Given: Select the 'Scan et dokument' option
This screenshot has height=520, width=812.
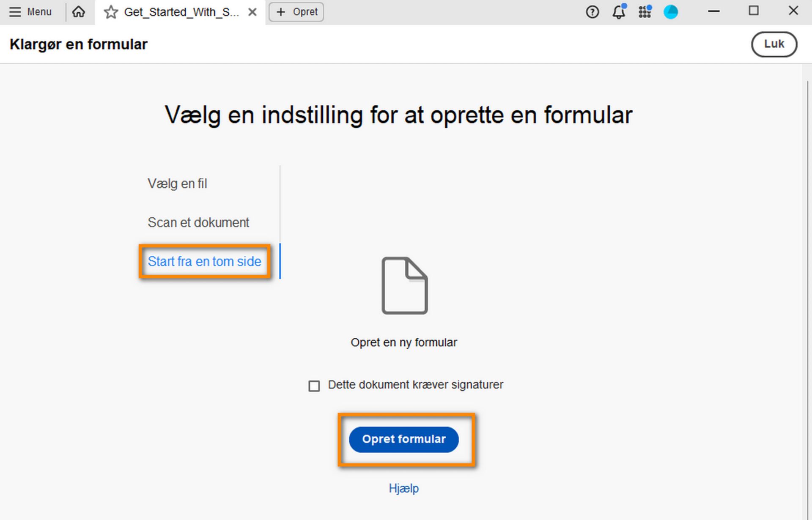Looking at the screenshot, I should tap(198, 222).
